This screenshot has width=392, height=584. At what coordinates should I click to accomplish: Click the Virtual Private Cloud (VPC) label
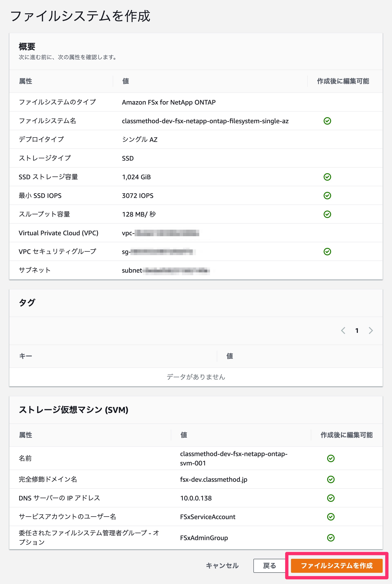pyautogui.click(x=59, y=233)
